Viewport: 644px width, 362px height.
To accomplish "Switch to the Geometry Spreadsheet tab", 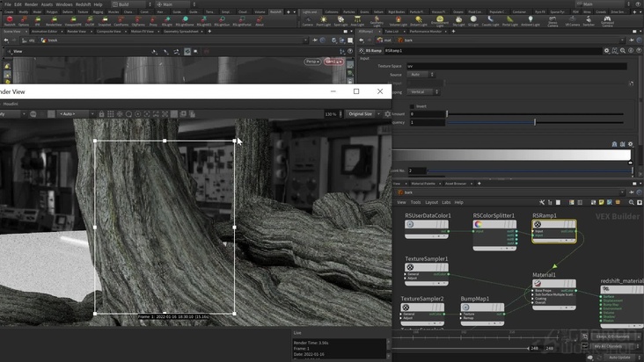I will pyautogui.click(x=180, y=31).
